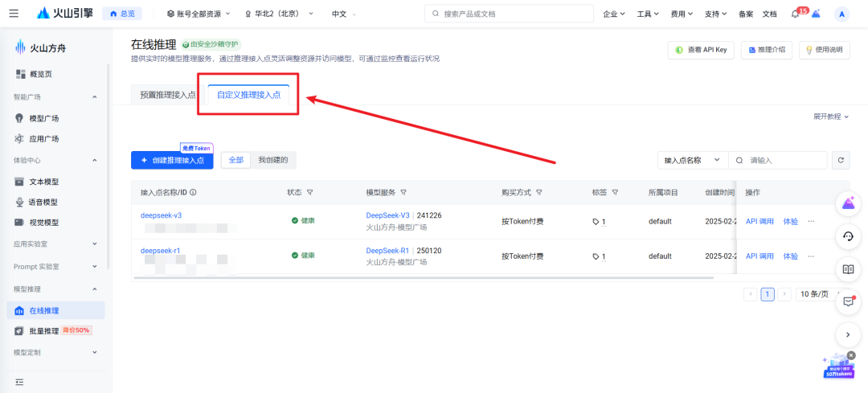Close the 50万tokens promotion banner
Viewport: 868px width, 393px height.
coord(851,355)
